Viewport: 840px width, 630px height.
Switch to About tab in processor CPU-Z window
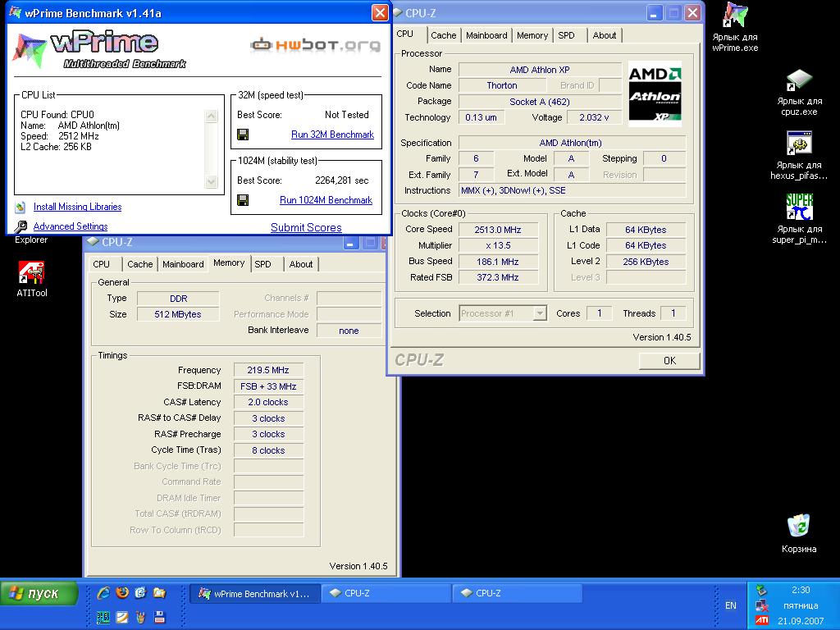605,35
